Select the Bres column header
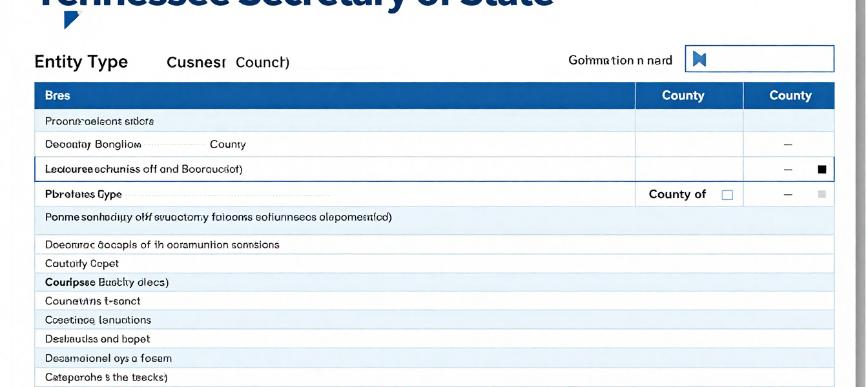868x387 pixels. [x=57, y=95]
